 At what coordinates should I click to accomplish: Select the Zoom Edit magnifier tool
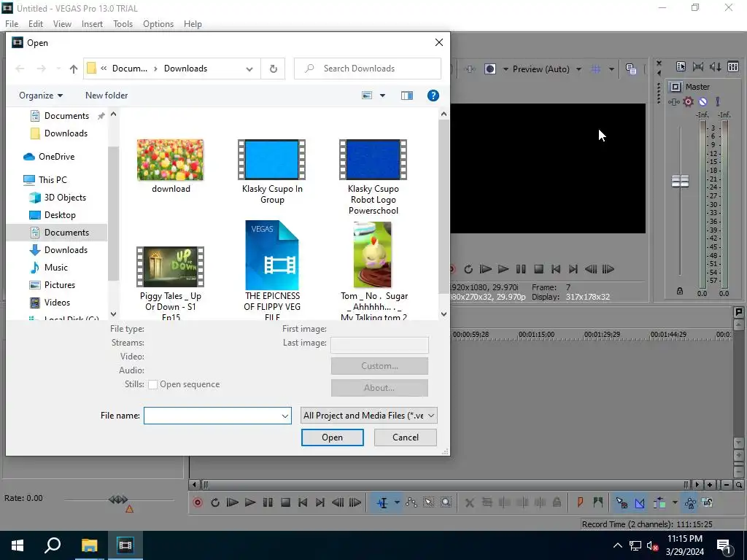coord(446,502)
